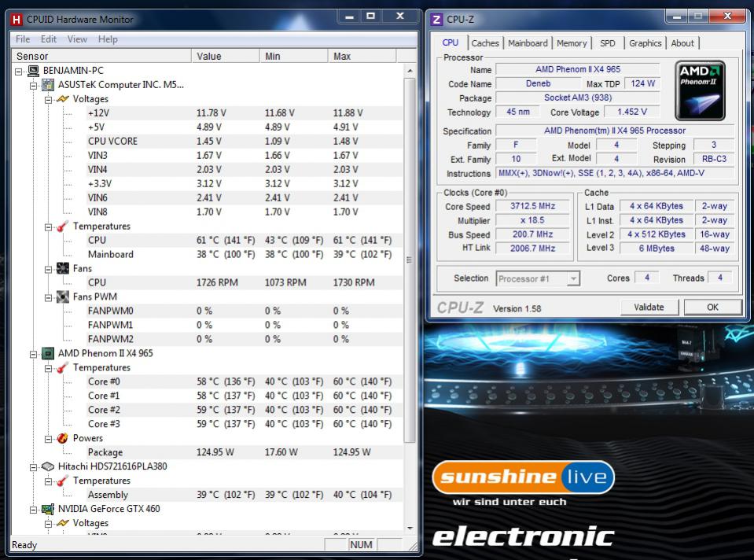Click the Fans icon in sensor tree

point(63,268)
